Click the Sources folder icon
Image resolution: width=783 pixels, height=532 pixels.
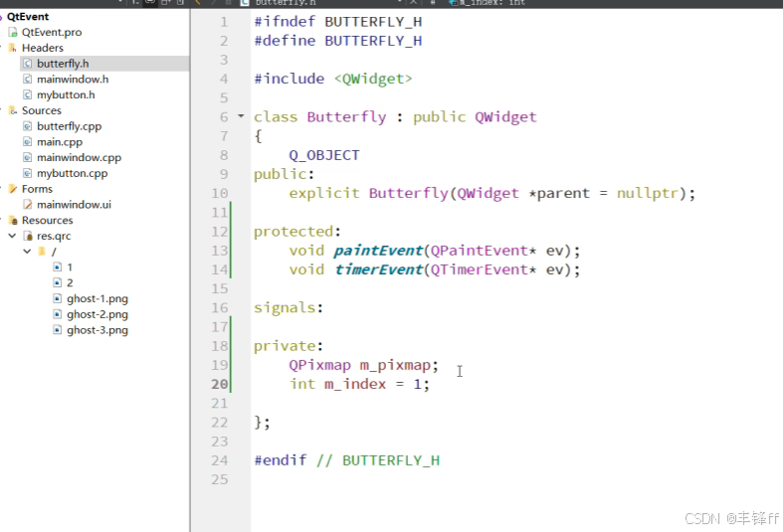click(x=13, y=110)
